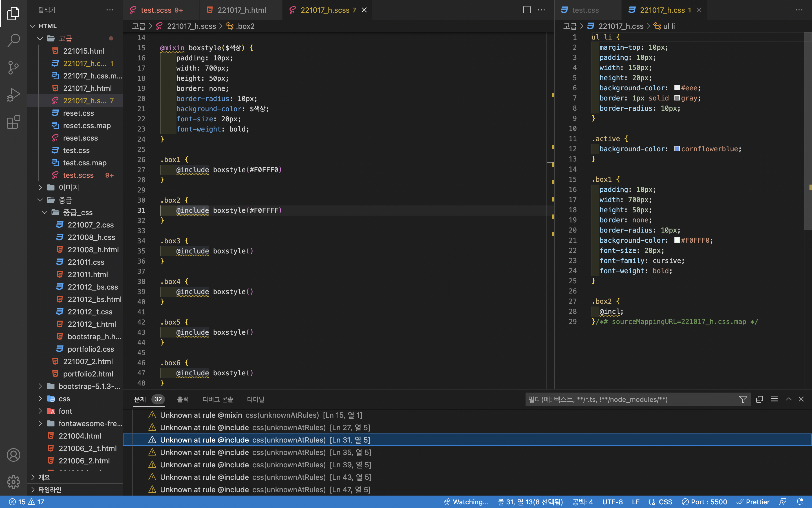Screen dimensions: 812x508
Task: Click the ul li breadcrumb in right editor
Action: pos(664,26)
